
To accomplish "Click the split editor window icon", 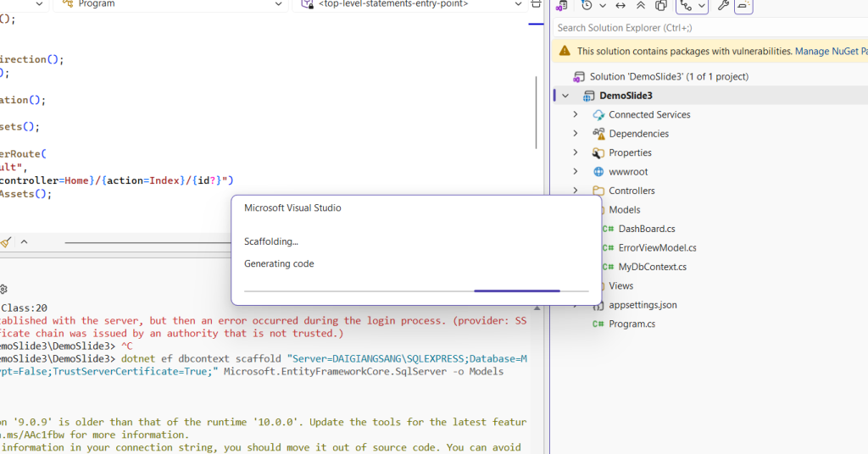I will pyautogui.click(x=535, y=4).
